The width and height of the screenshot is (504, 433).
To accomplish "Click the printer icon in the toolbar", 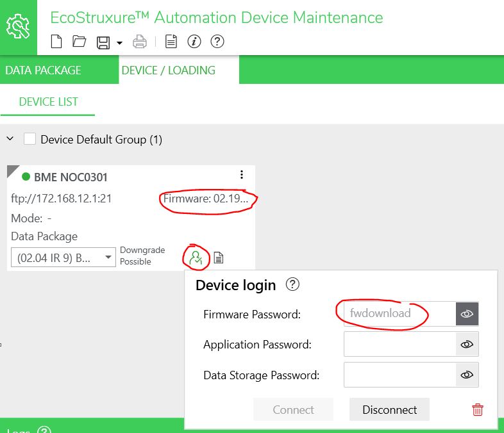I will coord(140,42).
